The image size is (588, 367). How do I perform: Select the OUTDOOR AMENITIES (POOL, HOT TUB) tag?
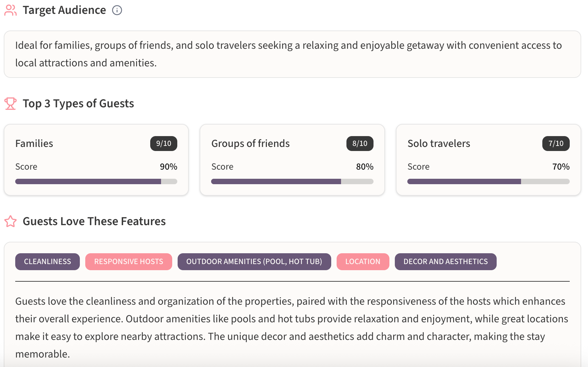pos(254,262)
